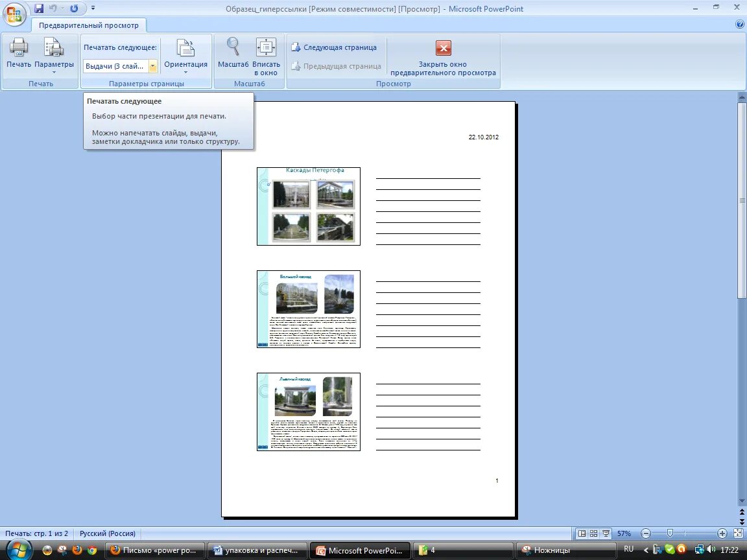Click the Масштаб magnifier icon
The height and width of the screenshot is (560, 747).
(233, 47)
